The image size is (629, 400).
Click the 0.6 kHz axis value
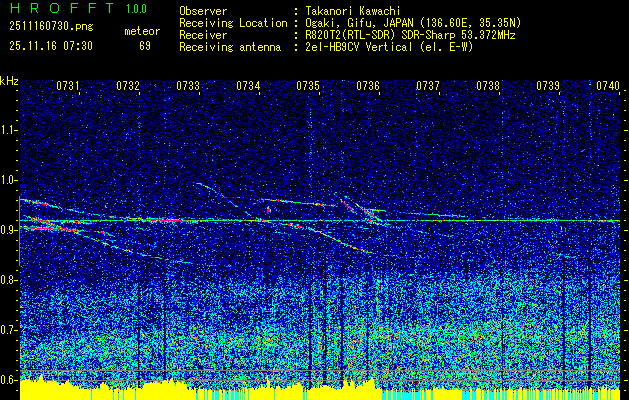8,380
